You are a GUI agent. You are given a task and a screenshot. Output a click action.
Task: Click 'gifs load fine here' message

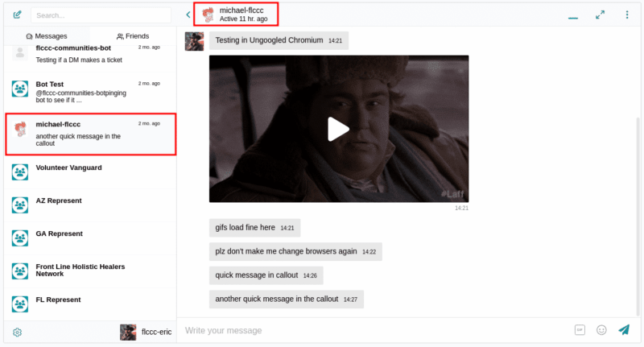tap(254, 228)
